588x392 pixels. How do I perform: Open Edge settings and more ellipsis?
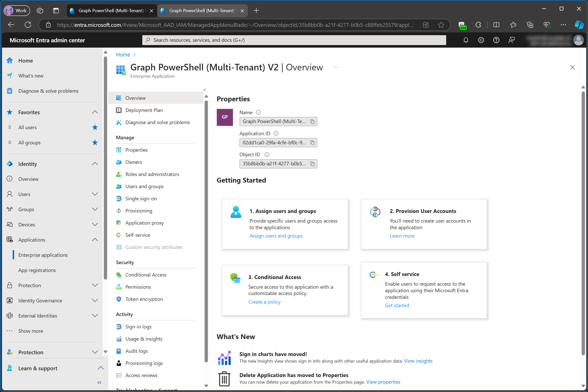click(563, 25)
